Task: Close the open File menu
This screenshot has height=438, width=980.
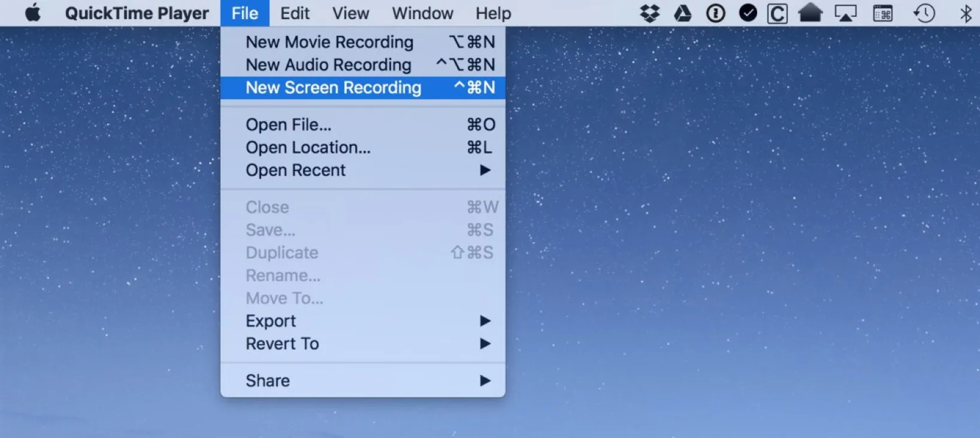Action: point(244,13)
